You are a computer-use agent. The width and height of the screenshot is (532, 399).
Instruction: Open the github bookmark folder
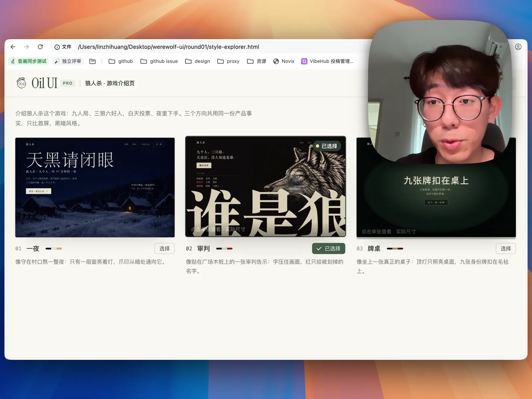tap(121, 61)
